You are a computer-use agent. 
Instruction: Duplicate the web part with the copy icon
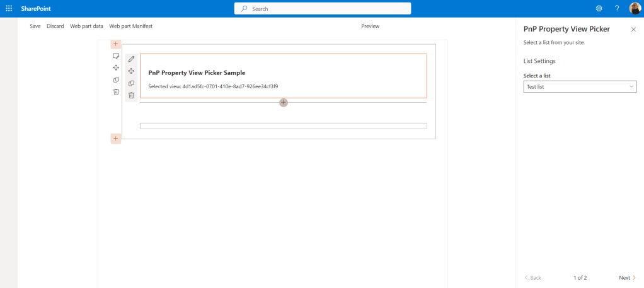(131, 83)
